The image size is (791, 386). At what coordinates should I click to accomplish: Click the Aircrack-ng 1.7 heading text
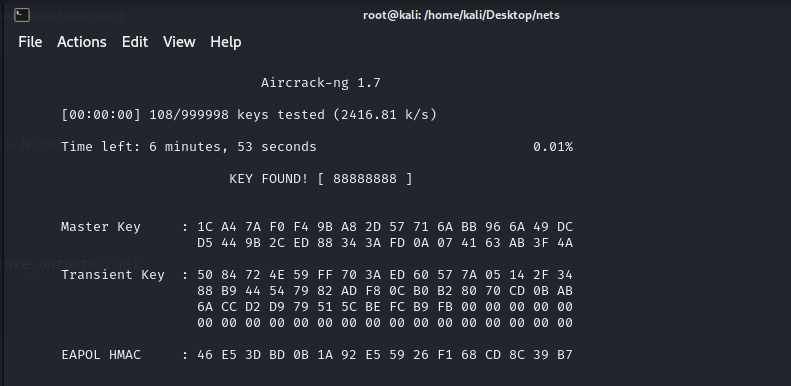click(321, 83)
